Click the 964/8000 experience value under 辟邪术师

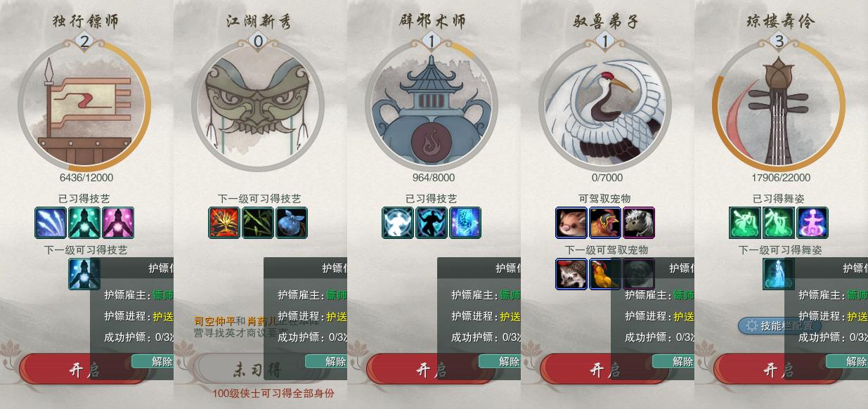click(x=432, y=178)
